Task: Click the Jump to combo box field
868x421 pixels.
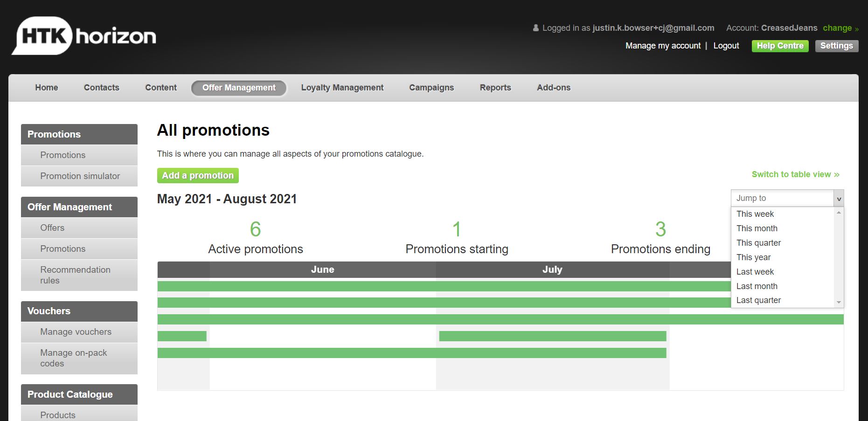Action: [782, 198]
